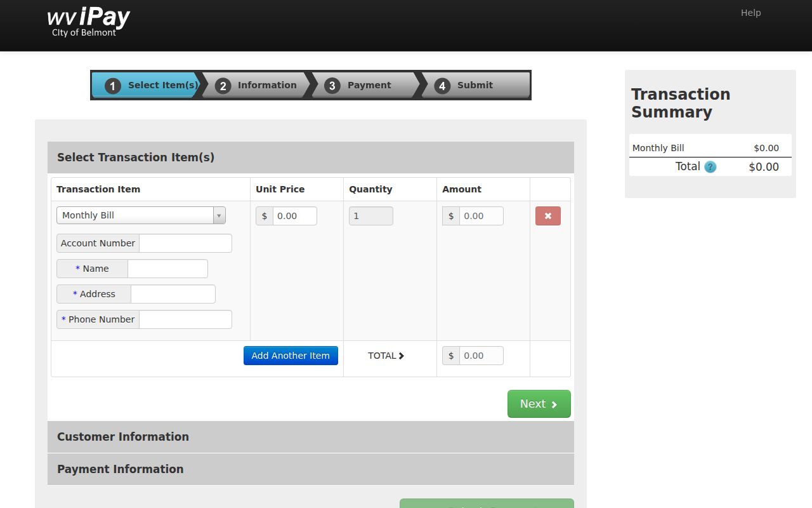Click the green Next button
812x508 pixels.
click(x=539, y=404)
